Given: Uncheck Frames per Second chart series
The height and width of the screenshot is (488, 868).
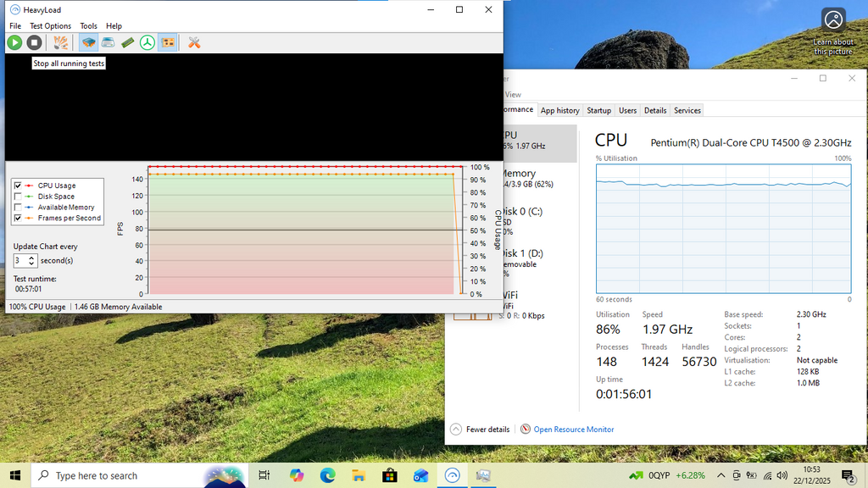Looking at the screenshot, I should [18, 219].
